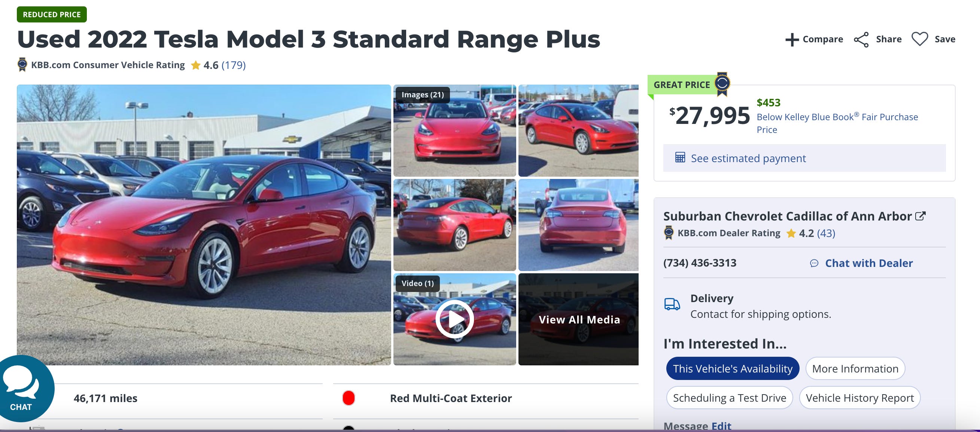Click the Chat with Dealer bubble icon
This screenshot has height=432, width=980.
[x=814, y=263]
